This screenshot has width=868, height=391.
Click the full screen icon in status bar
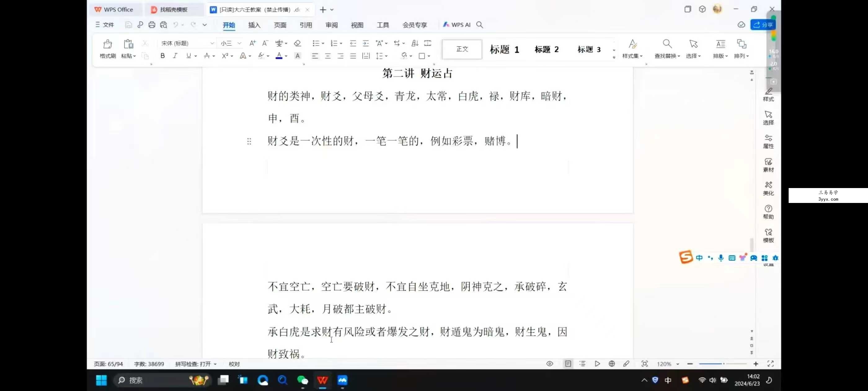point(770,364)
